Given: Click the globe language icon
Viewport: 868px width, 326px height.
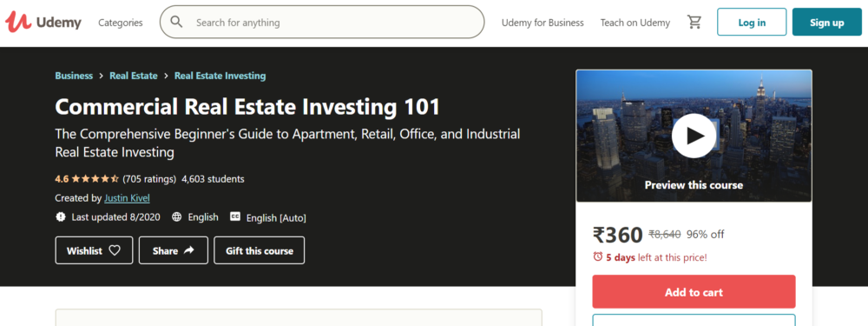Looking at the screenshot, I should 176,216.
